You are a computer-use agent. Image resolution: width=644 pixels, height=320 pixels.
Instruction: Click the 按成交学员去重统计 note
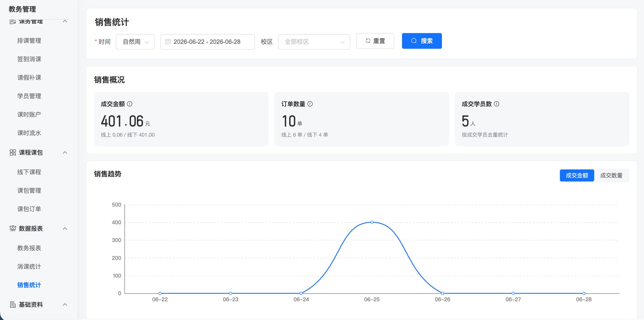(485, 135)
